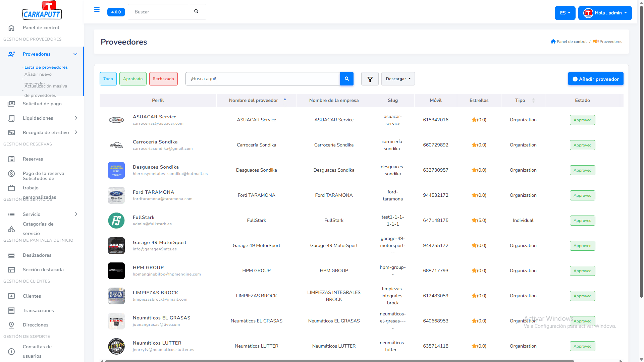This screenshot has height=362, width=644.
Task: Click the Solicitudes de trabajo briefcase icon
Action: [x=11, y=188]
